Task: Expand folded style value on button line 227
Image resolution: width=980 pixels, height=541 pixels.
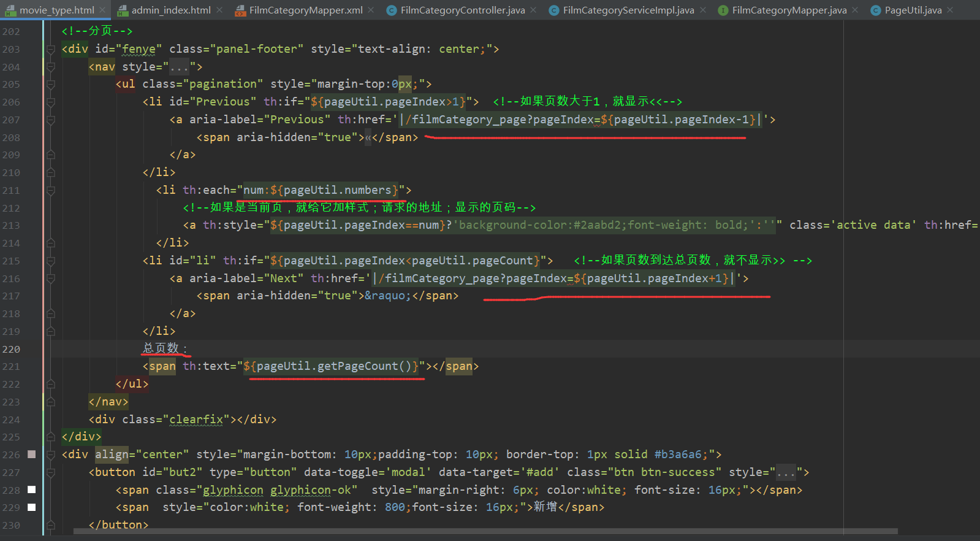Action: coord(786,472)
